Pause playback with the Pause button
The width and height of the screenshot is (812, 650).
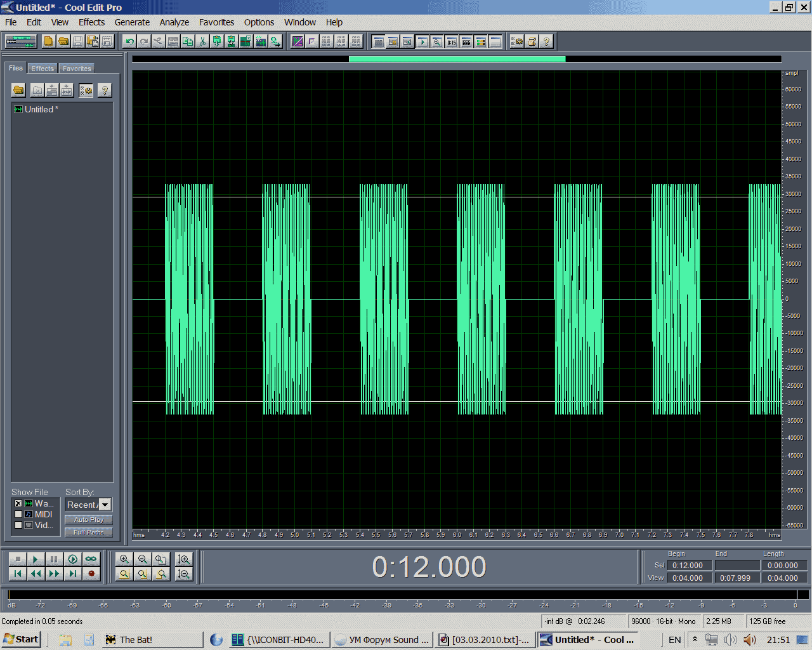tap(55, 559)
